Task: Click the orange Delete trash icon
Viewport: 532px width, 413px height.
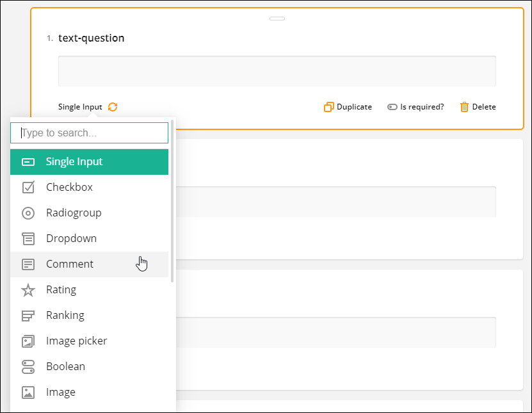Action: [464, 107]
